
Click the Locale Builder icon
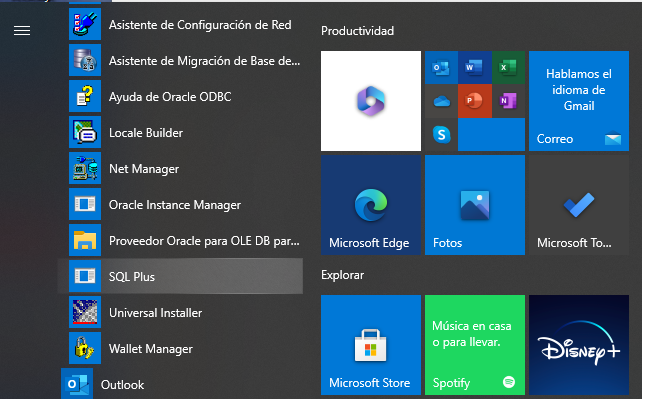85,132
